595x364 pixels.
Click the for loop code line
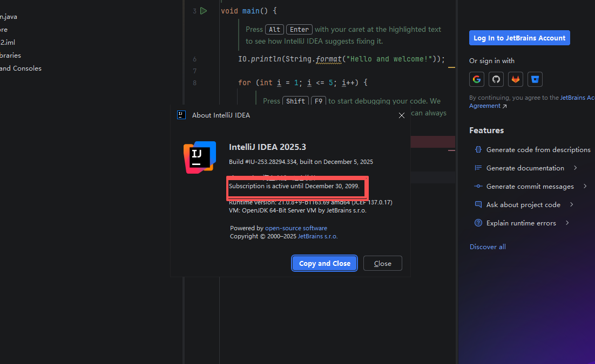click(x=302, y=83)
